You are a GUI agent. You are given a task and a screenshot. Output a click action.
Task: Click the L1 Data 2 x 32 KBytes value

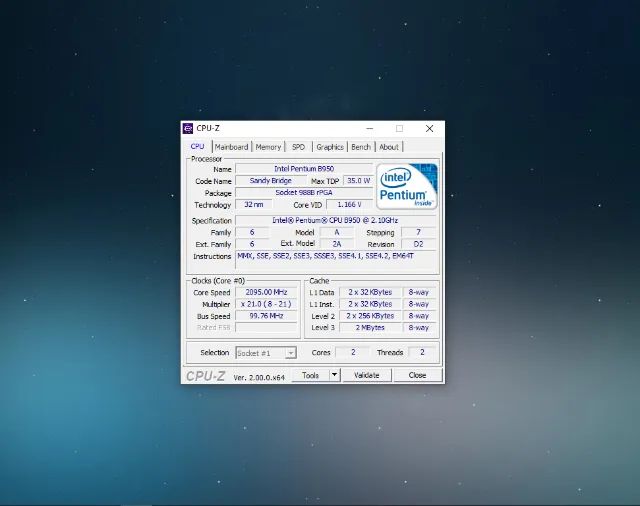pyautogui.click(x=370, y=292)
